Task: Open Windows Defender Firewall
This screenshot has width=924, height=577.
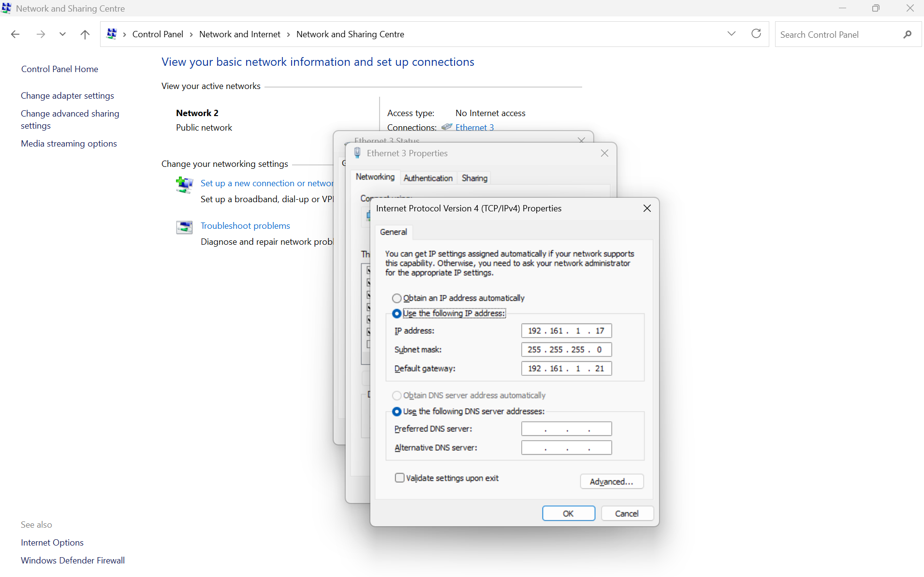Action: click(73, 560)
